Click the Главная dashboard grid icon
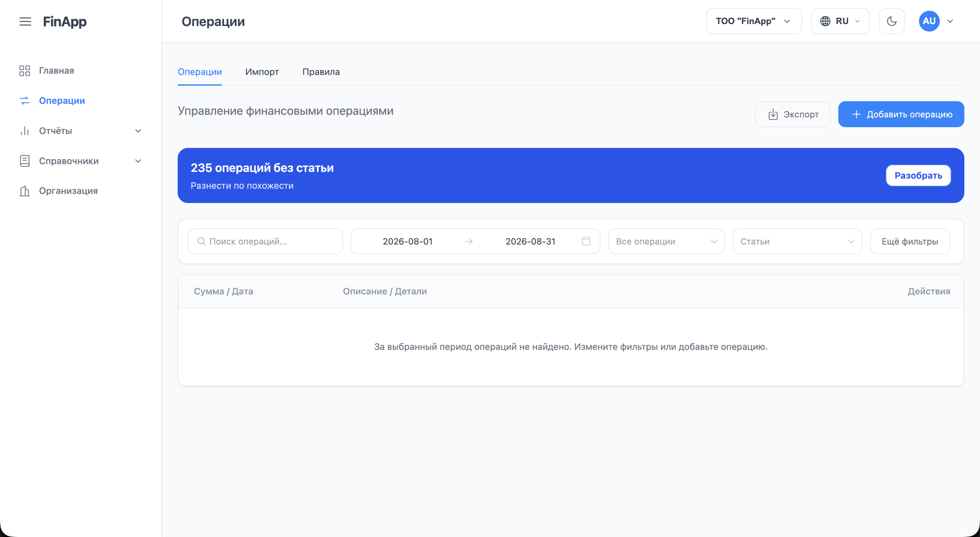980x537 pixels. point(24,71)
